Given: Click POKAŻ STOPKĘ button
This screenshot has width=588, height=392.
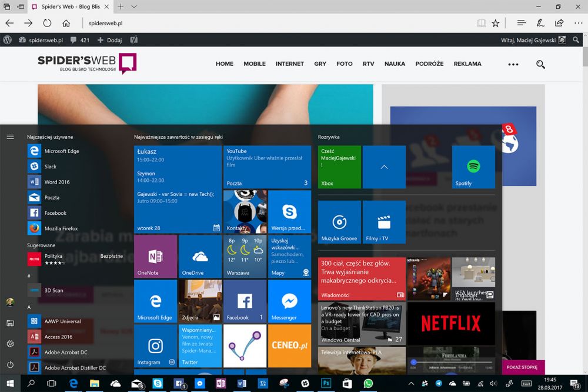Looking at the screenshot, I should (x=522, y=367).
